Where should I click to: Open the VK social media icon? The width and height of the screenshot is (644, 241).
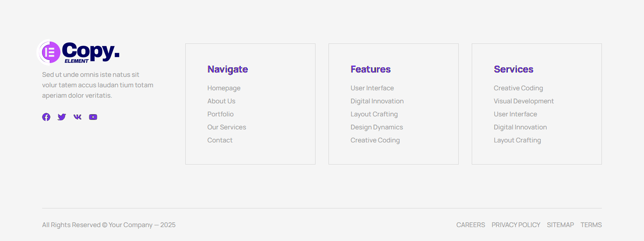(77, 117)
